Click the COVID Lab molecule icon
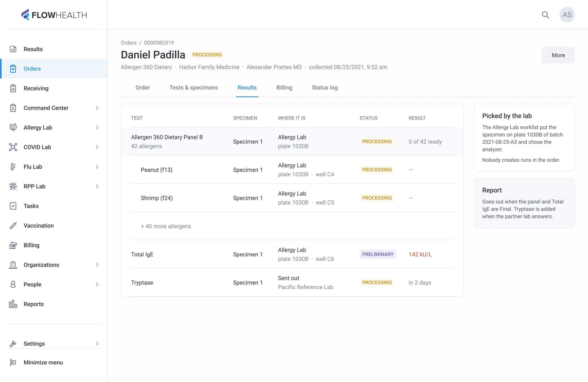The image size is (588, 382). point(13,147)
